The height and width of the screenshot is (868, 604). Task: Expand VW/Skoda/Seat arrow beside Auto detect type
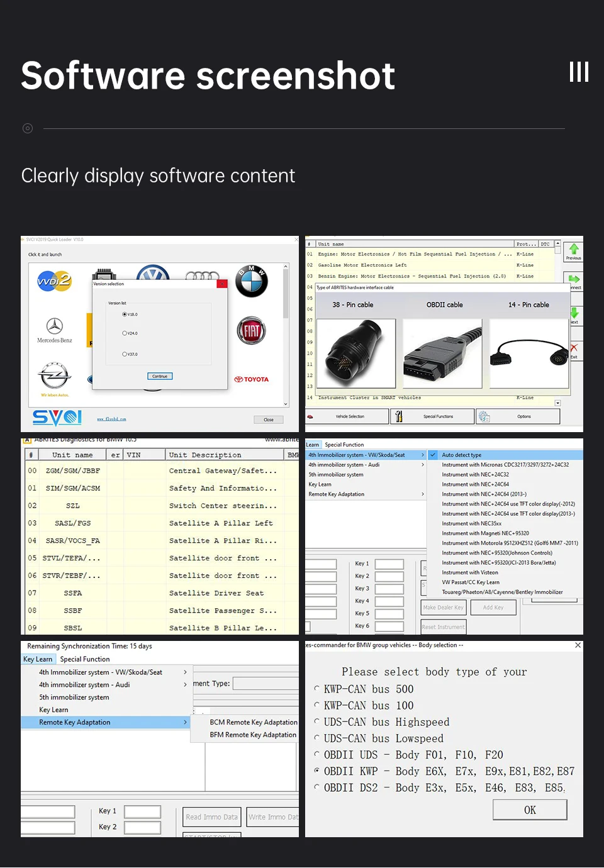click(x=423, y=455)
